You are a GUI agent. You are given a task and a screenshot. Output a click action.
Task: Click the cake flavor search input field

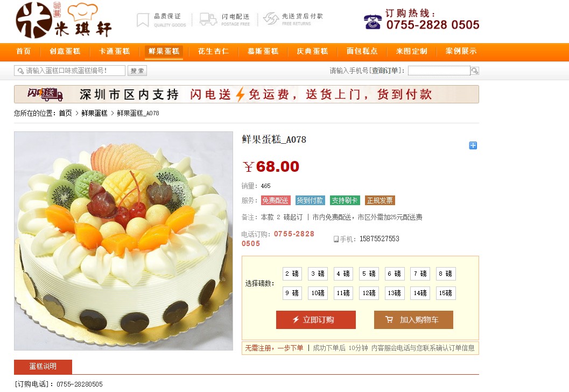click(69, 71)
